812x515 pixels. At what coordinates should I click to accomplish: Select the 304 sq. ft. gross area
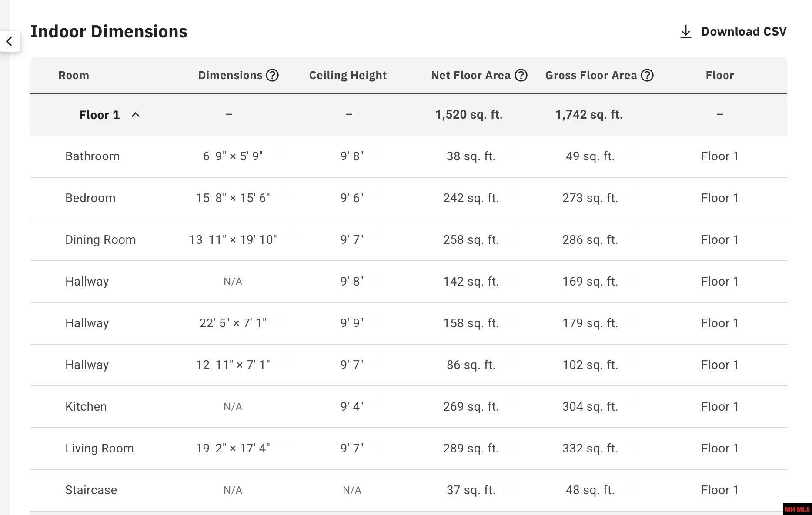(x=590, y=407)
